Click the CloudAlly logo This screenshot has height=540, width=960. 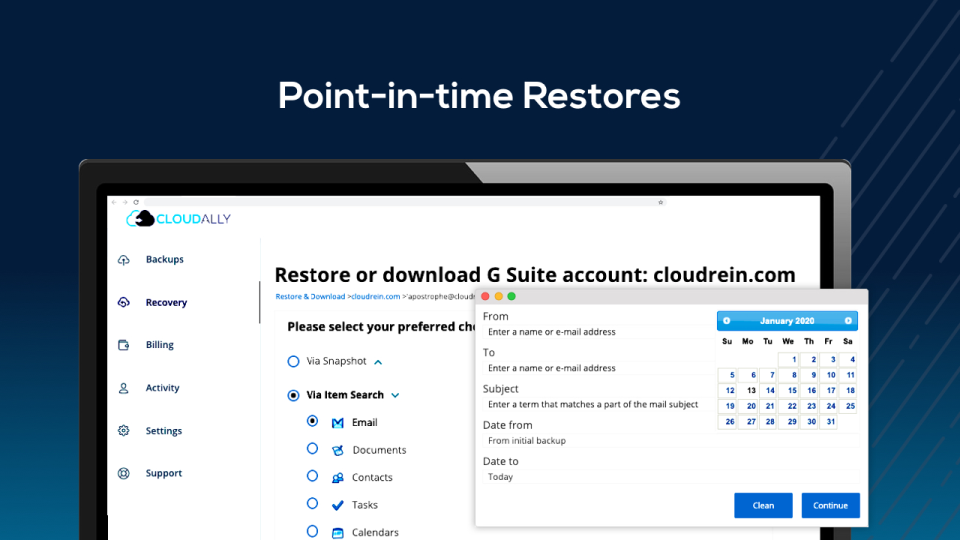[178, 219]
